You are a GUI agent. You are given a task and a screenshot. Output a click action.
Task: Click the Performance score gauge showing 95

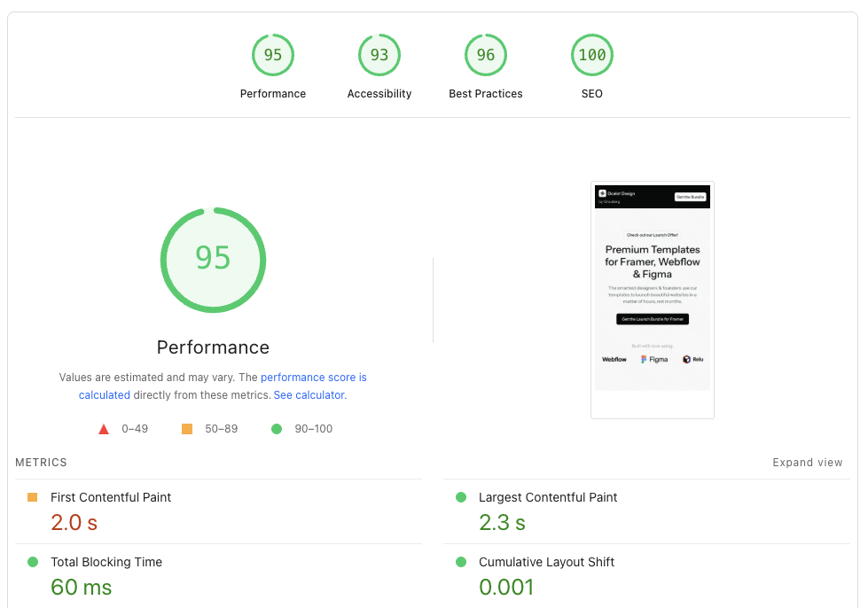click(x=272, y=54)
